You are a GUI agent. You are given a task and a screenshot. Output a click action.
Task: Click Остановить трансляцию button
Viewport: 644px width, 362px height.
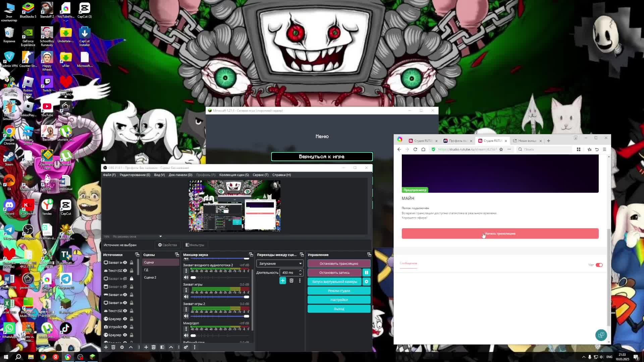[x=339, y=263]
